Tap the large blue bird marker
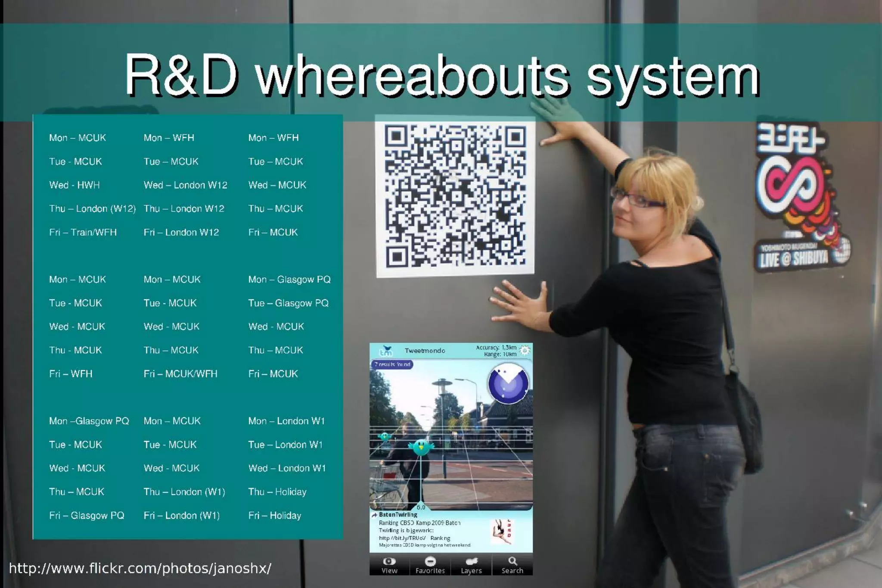 click(421, 448)
